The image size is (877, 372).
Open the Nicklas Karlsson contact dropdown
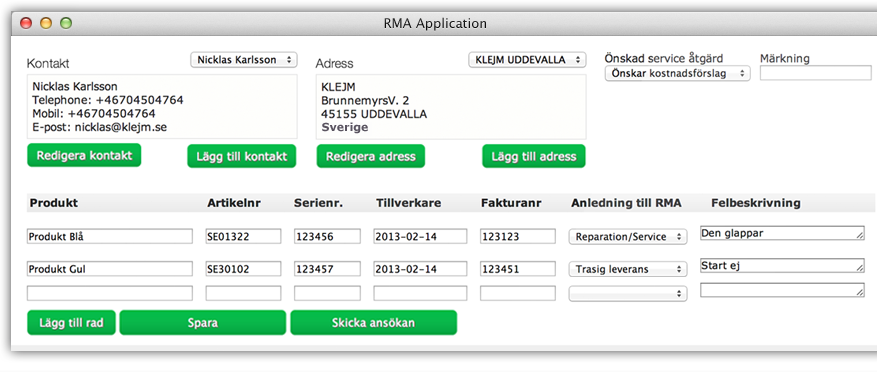tap(244, 60)
